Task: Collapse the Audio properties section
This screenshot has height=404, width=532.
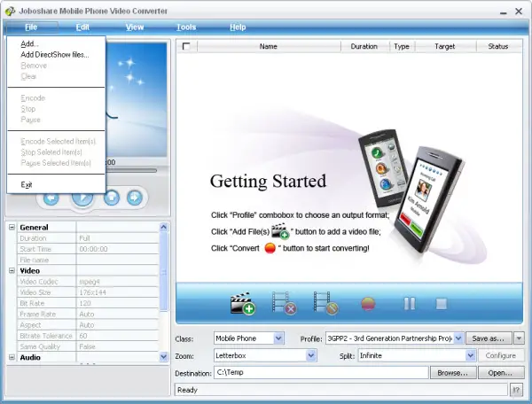Action: 12,357
